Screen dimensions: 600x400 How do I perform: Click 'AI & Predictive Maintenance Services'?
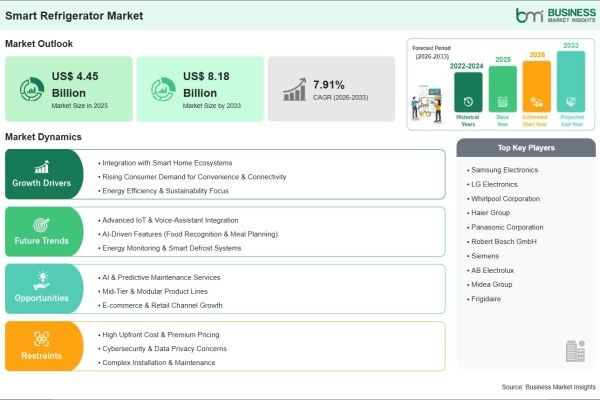(159, 277)
